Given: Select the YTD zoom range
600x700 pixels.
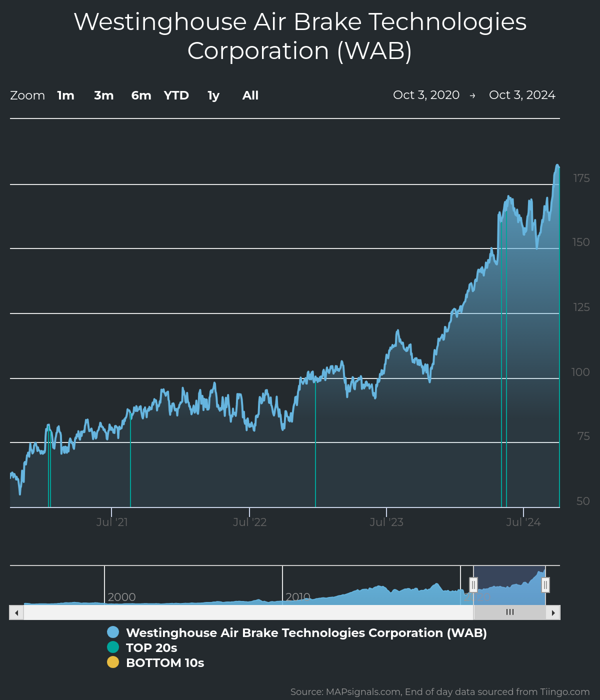Looking at the screenshot, I should coord(176,95).
